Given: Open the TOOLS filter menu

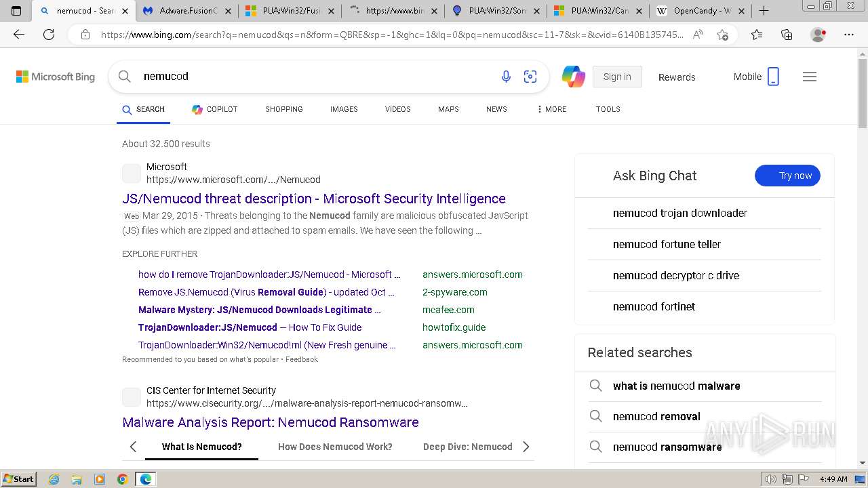Looking at the screenshot, I should click(x=608, y=109).
